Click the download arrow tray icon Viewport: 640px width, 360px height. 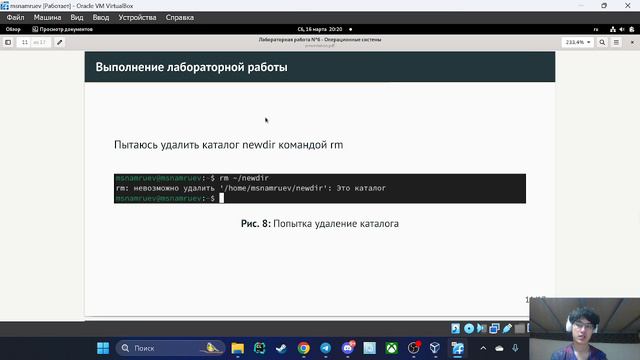tap(515, 348)
